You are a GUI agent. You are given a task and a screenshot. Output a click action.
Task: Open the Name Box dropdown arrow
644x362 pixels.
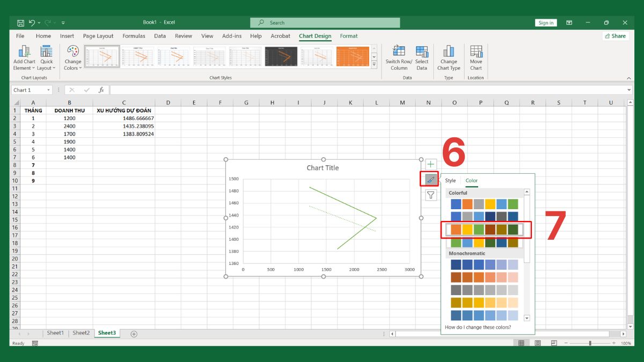(48, 90)
